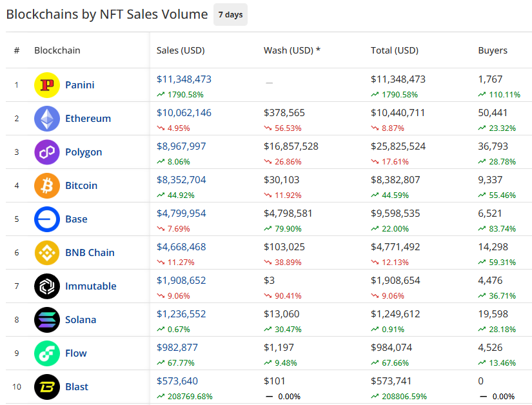Image resolution: width=532 pixels, height=405 pixels.
Task: Click BNB Chain buyers count 14,298
Action: pos(493,247)
